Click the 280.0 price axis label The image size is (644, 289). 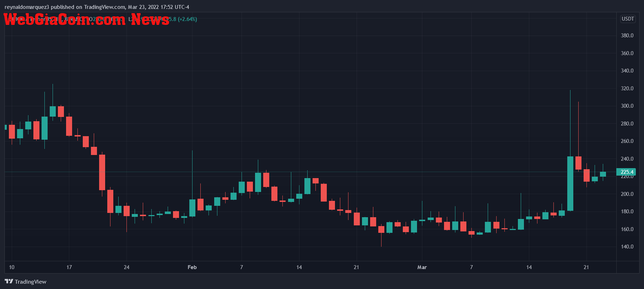point(627,124)
